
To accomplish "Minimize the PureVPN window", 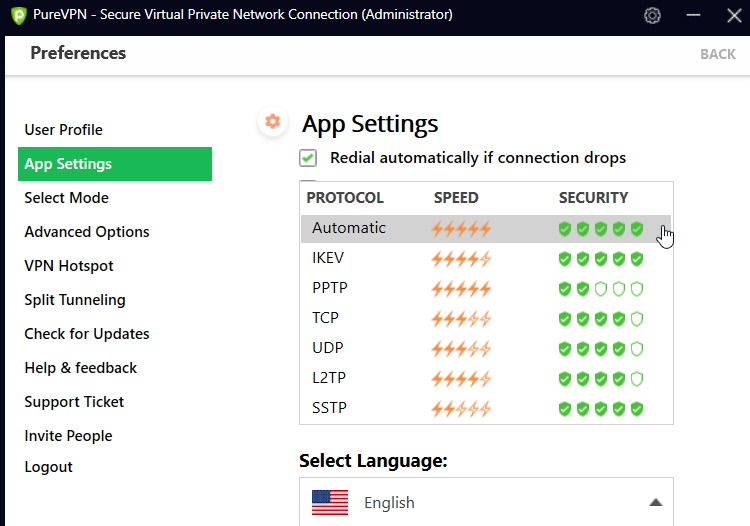I will 693,15.
